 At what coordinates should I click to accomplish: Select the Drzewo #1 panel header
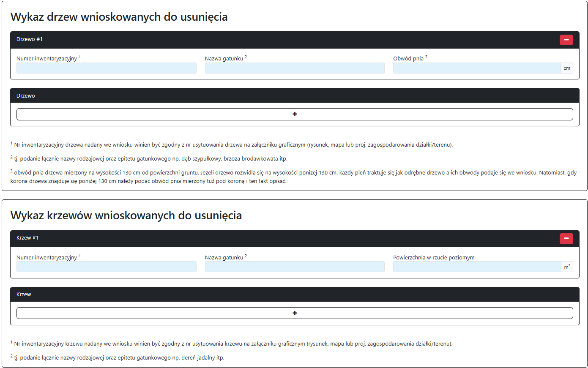click(30, 39)
